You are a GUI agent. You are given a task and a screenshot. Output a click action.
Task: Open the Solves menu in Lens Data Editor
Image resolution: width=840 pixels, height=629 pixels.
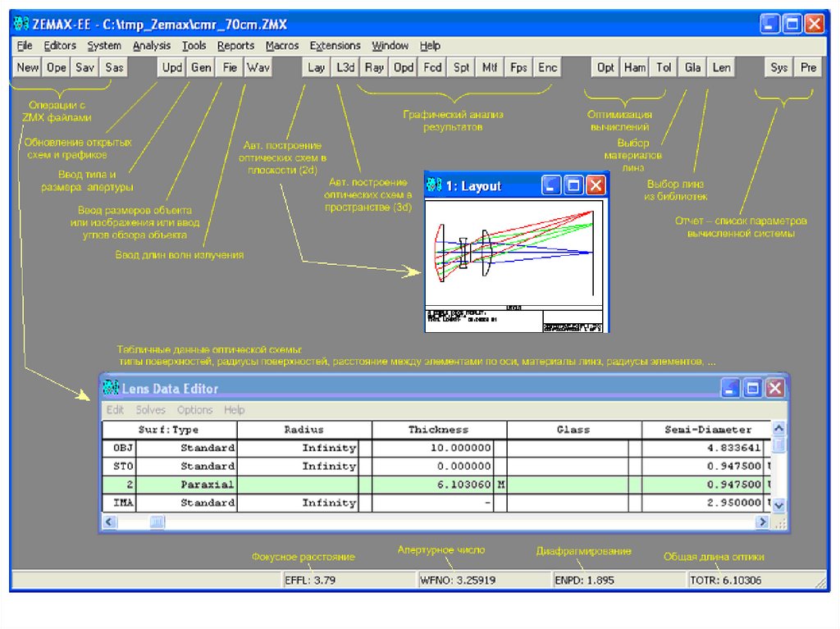point(151,410)
